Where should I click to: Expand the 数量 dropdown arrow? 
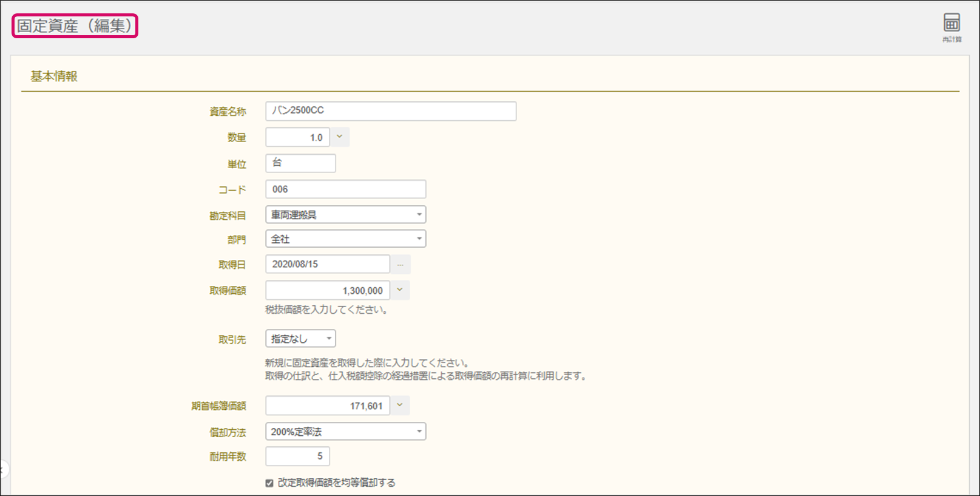click(x=340, y=137)
